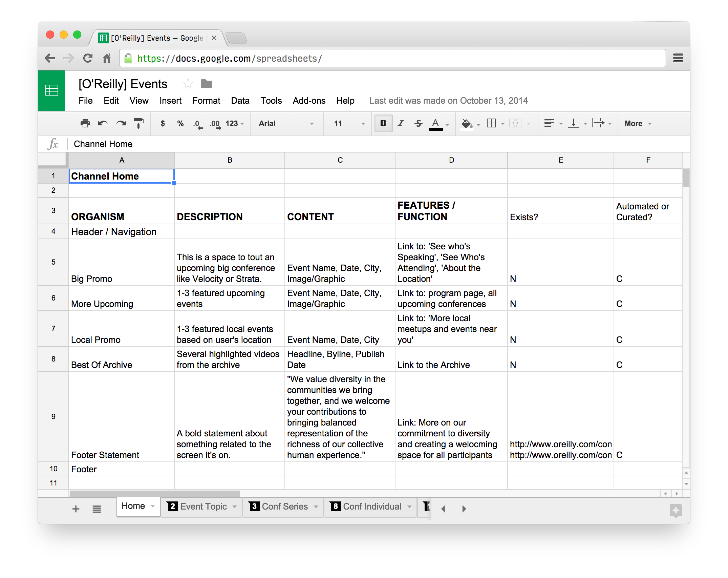This screenshot has height=578, width=728.
Task: Redo the last action
Action: [x=121, y=123]
